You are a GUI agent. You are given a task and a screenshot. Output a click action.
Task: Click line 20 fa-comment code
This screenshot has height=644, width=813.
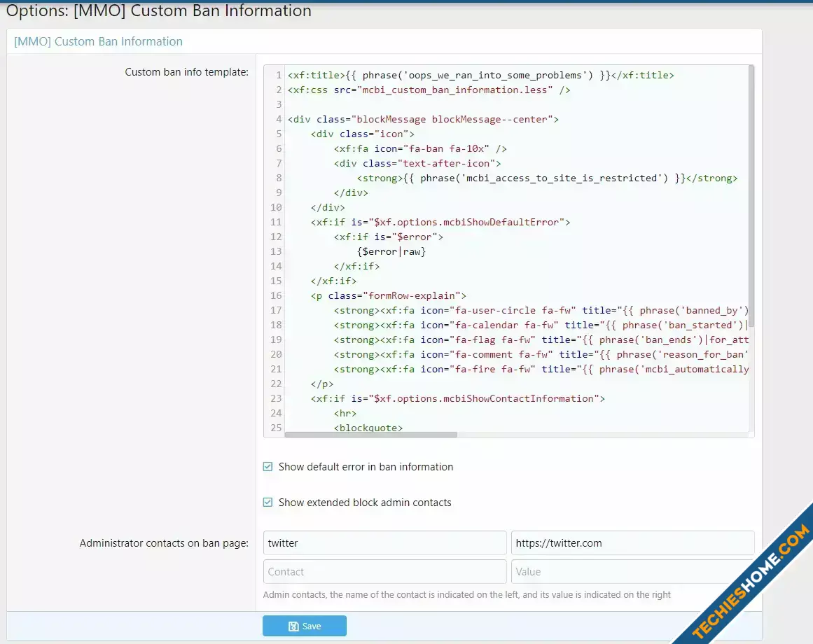[541, 354]
